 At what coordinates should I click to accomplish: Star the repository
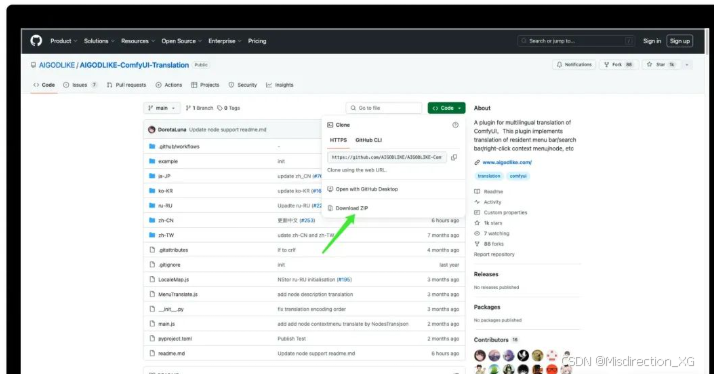coord(661,65)
